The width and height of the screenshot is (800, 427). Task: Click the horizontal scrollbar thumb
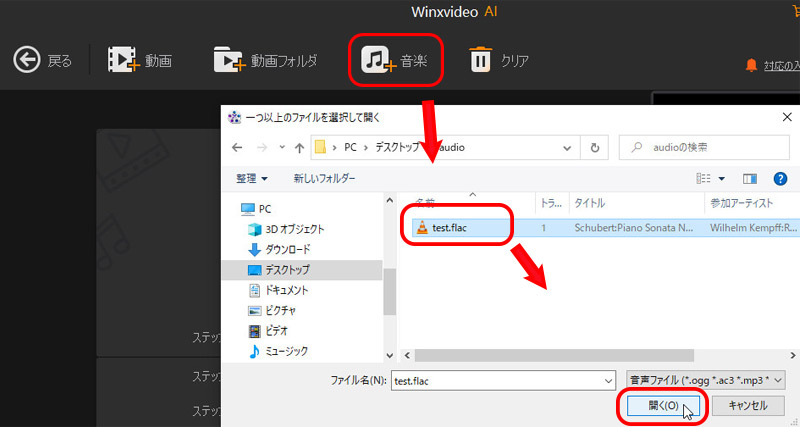[554, 355]
